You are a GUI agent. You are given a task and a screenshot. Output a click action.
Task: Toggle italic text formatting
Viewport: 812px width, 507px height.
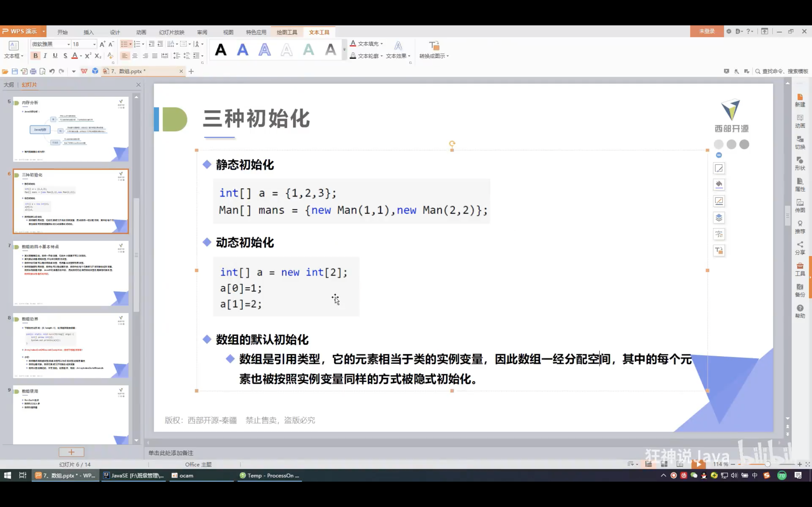click(45, 56)
